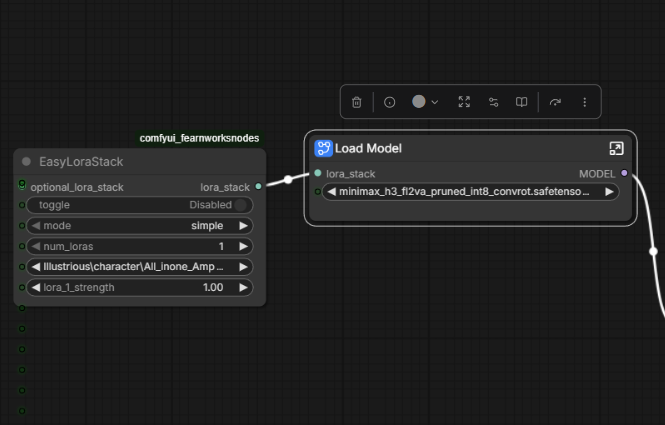
Task: Click the MODEL output slot
Action: pos(624,173)
